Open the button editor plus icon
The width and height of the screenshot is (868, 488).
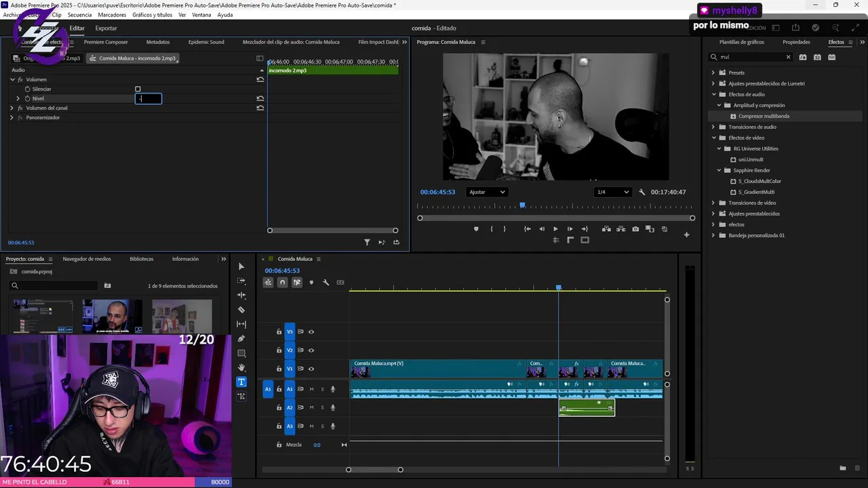686,235
